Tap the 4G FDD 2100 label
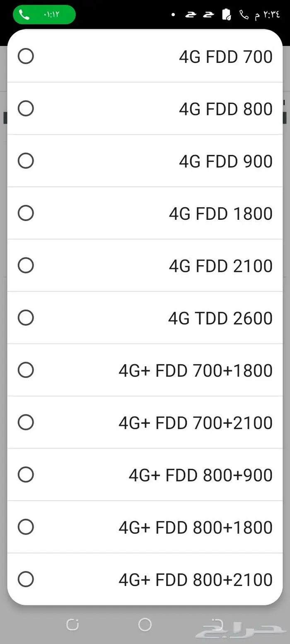The height and width of the screenshot is (644, 290). tap(220, 266)
